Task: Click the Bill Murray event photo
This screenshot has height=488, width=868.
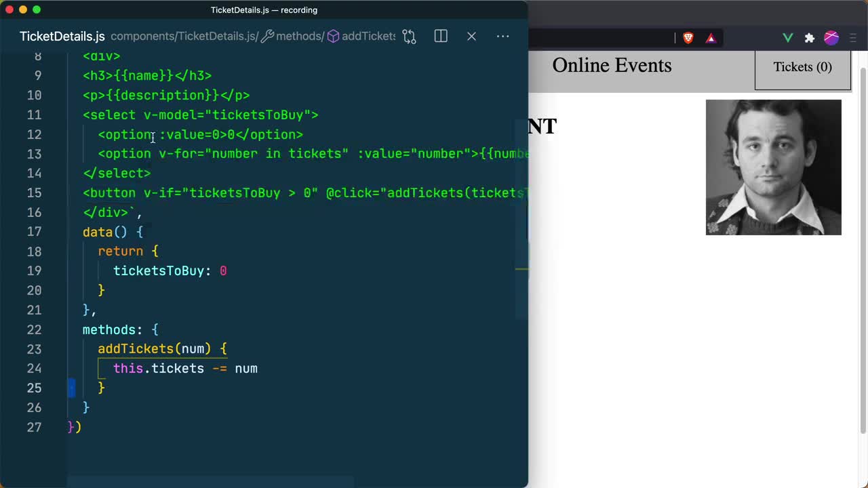Action: click(773, 167)
